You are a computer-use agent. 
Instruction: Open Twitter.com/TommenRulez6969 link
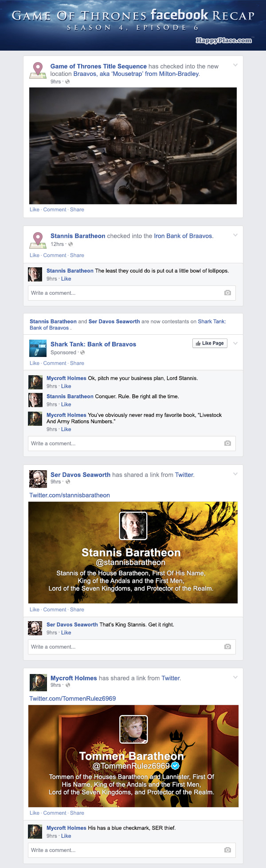73,698
